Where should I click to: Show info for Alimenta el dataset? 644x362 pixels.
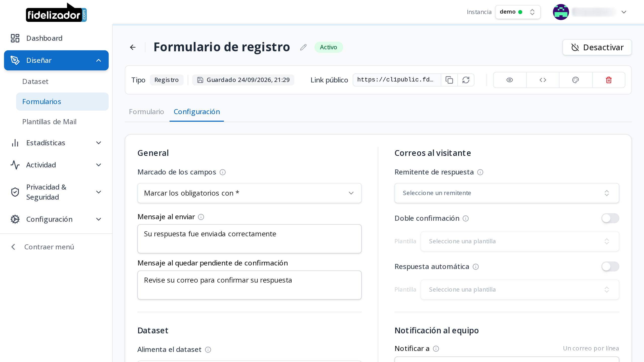208,350
